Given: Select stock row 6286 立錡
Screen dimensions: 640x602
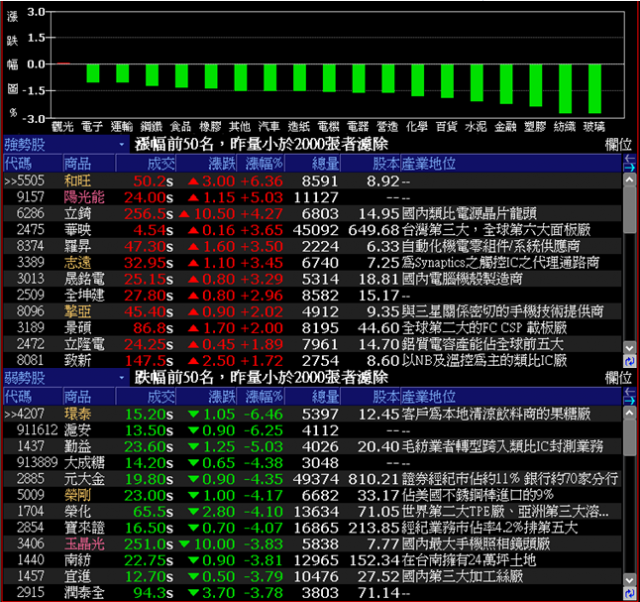Looking at the screenshot, I should pyautogui.click(x=312, y=213).
